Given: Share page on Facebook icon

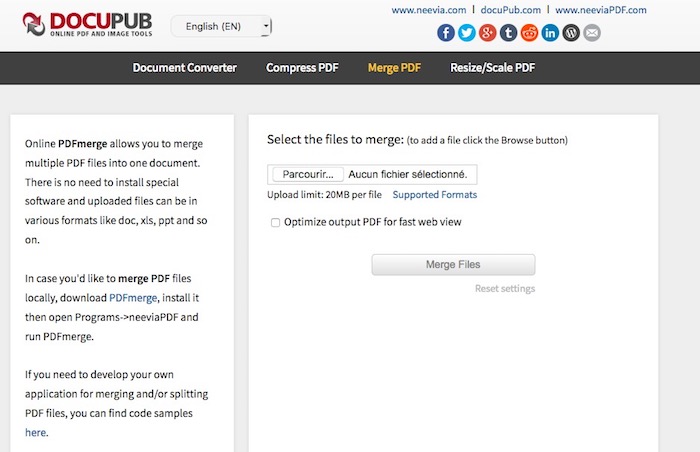Looking at the screenshot, I should coord(446,33).
